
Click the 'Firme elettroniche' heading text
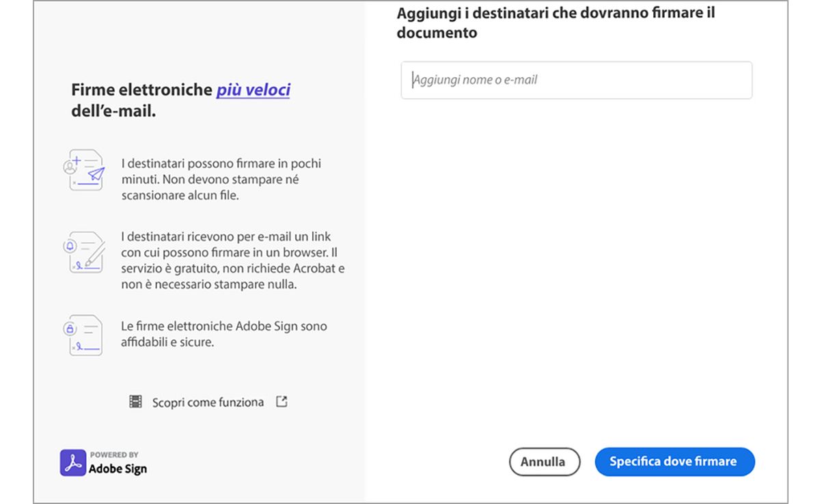click(141, 90)
